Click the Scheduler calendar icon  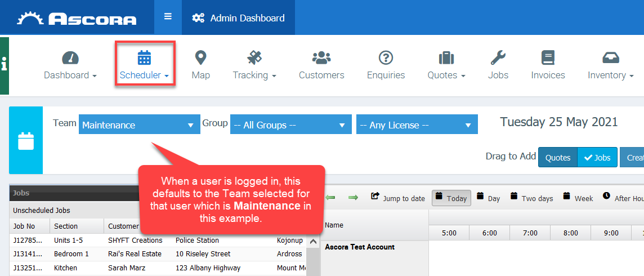(x=144, y=58)
